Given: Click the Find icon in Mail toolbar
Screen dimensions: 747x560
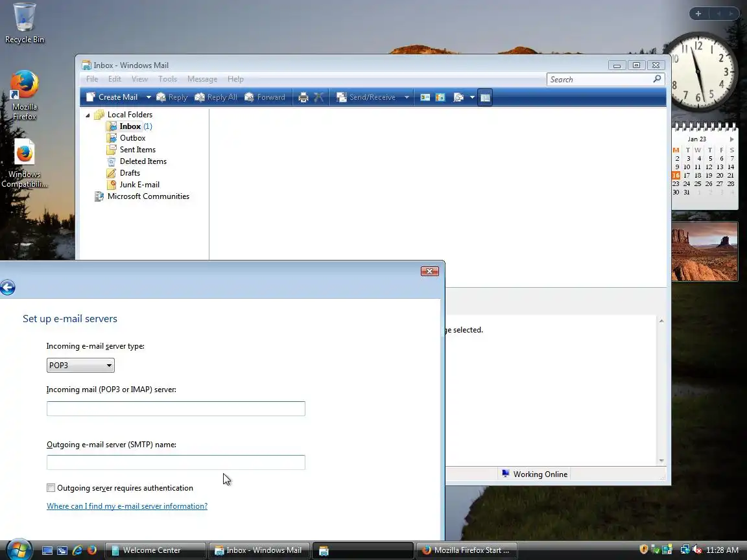Looking at the screenshot, I should click(x=458, y=98).
